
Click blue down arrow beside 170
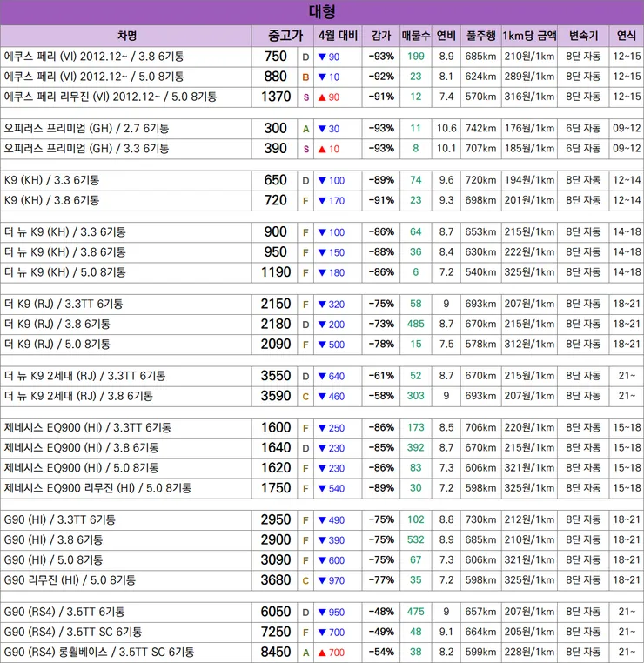(x=322, y=201)
